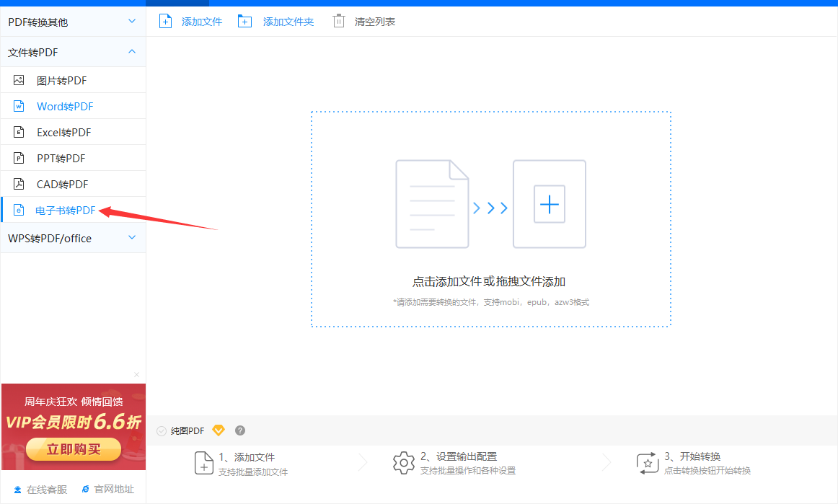Open the PDF转换其他 category header
The width and height of the screenshot is (838, 504).
point(74,22)
